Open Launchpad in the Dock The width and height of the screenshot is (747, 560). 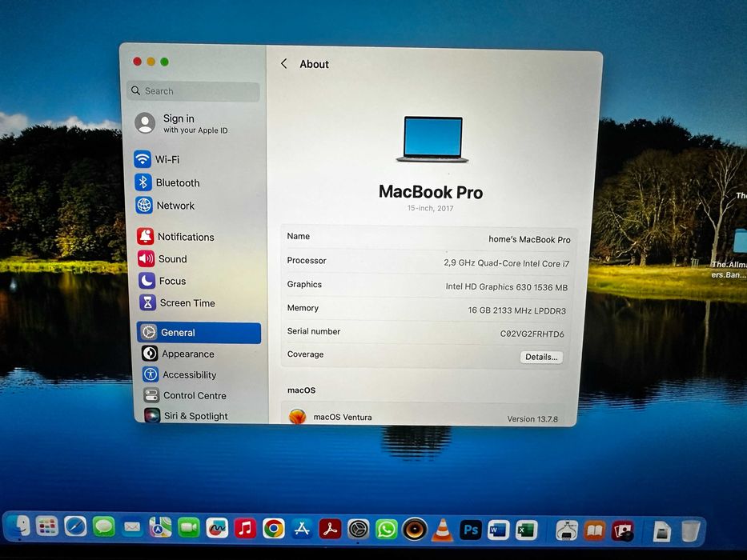[x=47, y=526]
